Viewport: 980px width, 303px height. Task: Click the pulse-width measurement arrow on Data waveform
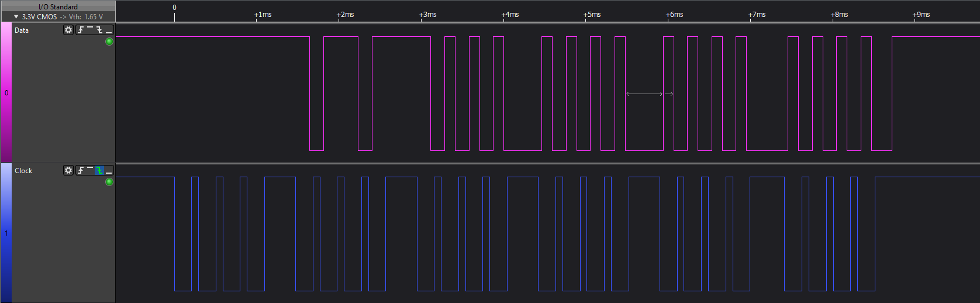click(x=644, y=94)
